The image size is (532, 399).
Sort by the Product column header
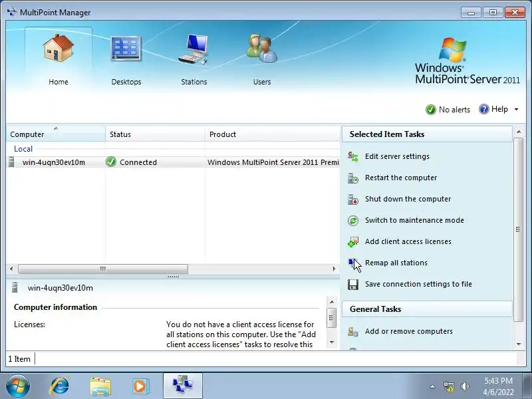[273, 134]
